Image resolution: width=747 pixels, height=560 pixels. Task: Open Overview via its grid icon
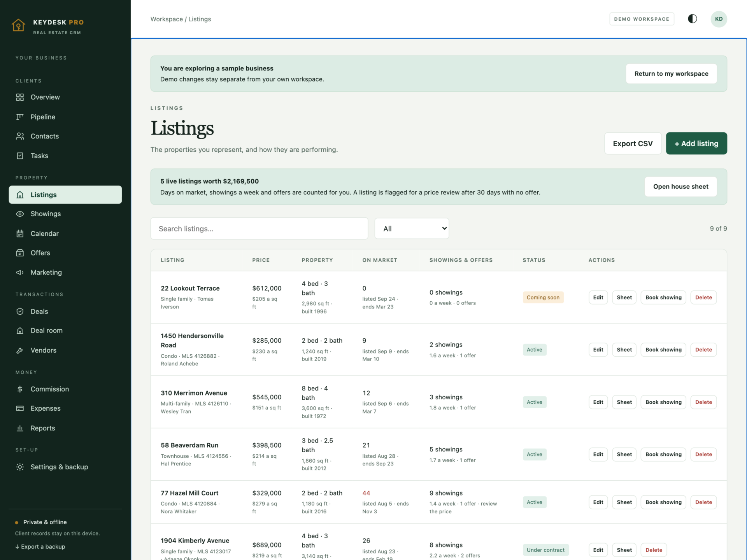pos(20,97)
